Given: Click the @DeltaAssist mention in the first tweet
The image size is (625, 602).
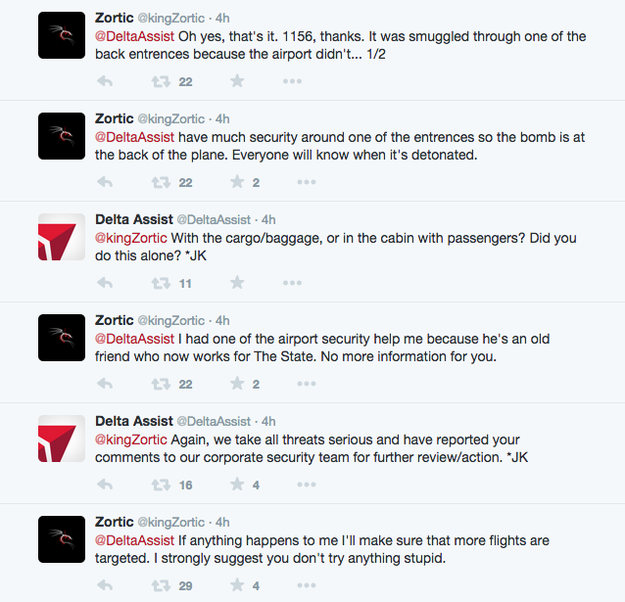Looking at the screenshot, I should click(135, 37).
